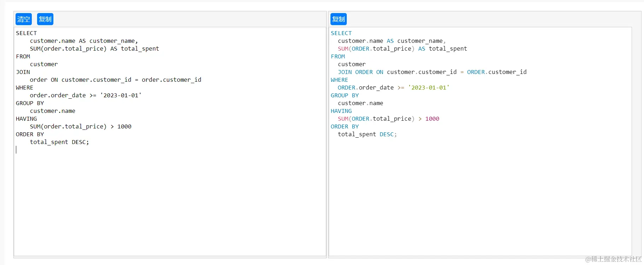This screenshot has height=265, width=644.
Task: Click blue SELECT keyword in formatted output
Action: [x=341, y=33]
